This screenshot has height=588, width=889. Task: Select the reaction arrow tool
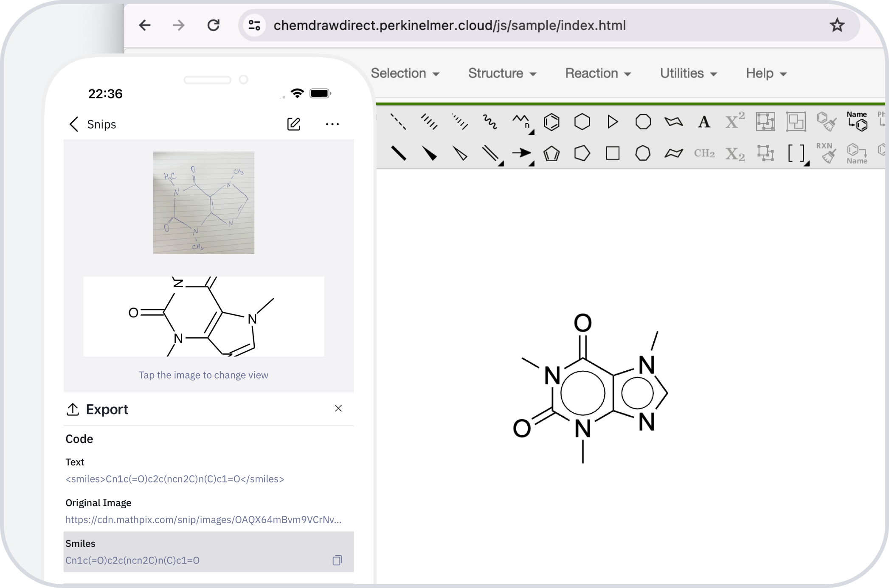click(x=522, y=154)
